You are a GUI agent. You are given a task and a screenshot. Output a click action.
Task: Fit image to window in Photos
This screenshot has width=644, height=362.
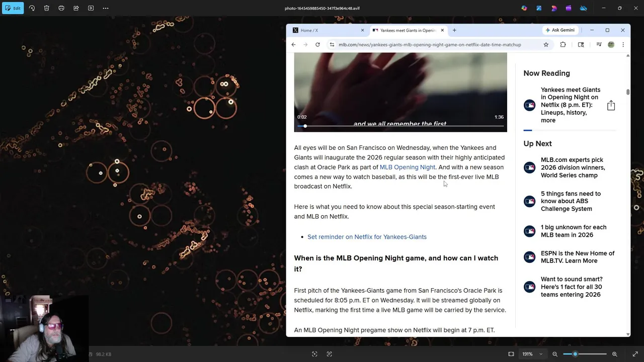tap(511, 354)
